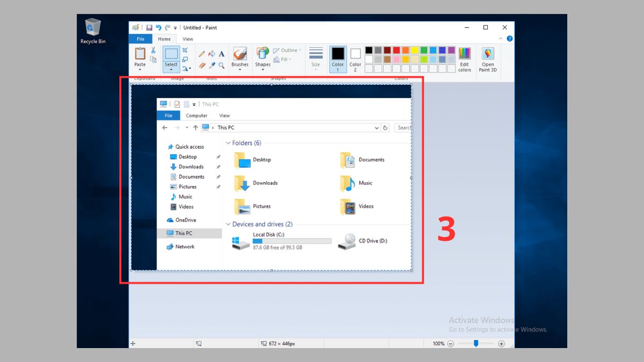644x362 pixels.
Task: Click the zoom slider thumb in the status bar
Action: click(475, 343)
